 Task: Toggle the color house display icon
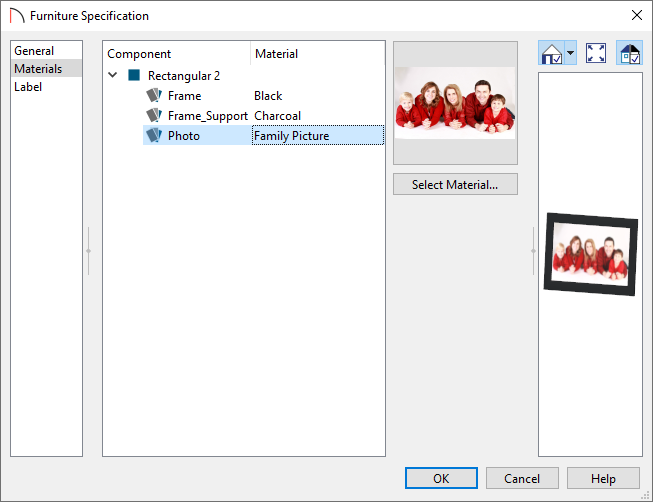(x=629, y=53)
